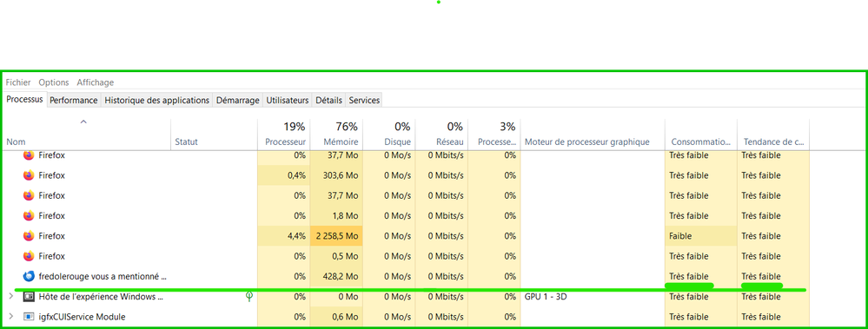The height and width of the screenshot is (329, 868).
Task: Click the Firefox icon in the 2 258,5 Mo row
Action: click(x=29, y=236)
